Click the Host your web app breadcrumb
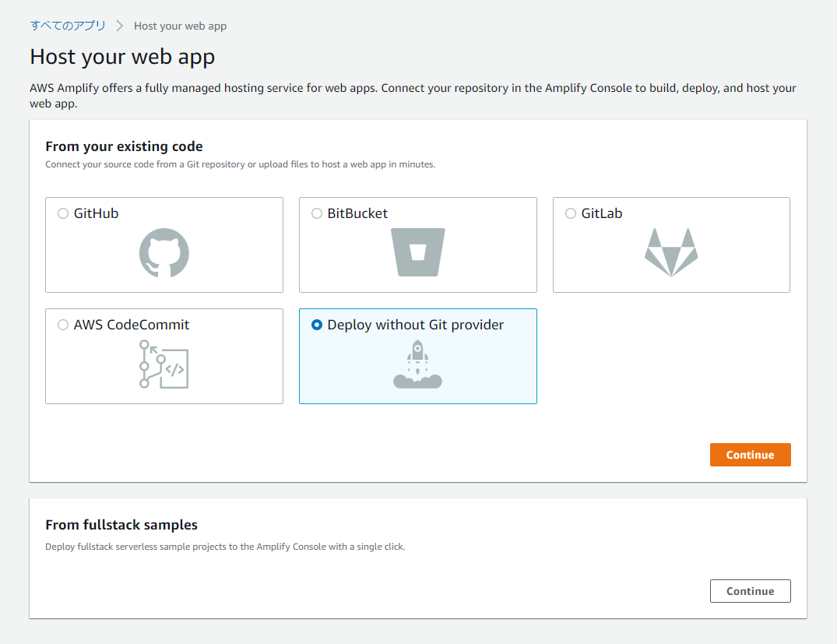 tap(180, 26)
